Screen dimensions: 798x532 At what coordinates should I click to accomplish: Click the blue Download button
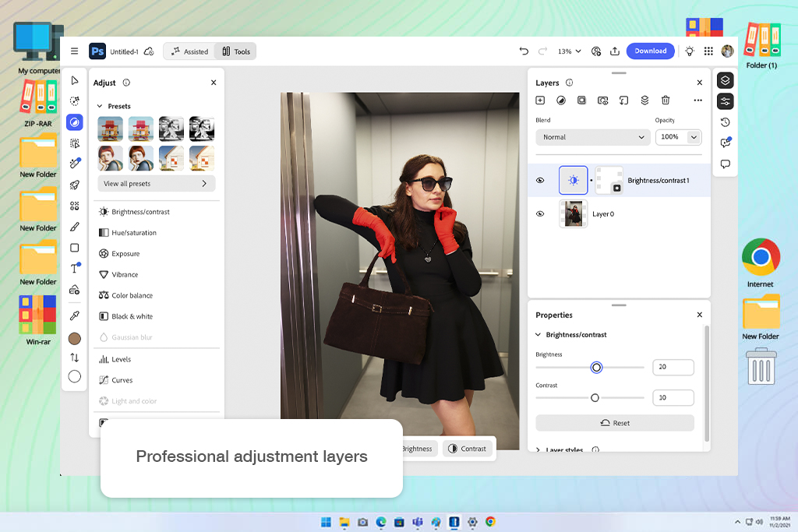coord(651,51)
